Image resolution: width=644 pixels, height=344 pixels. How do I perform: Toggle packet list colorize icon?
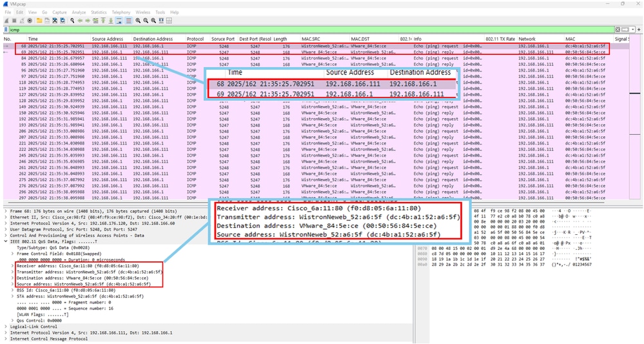[128, 21]
